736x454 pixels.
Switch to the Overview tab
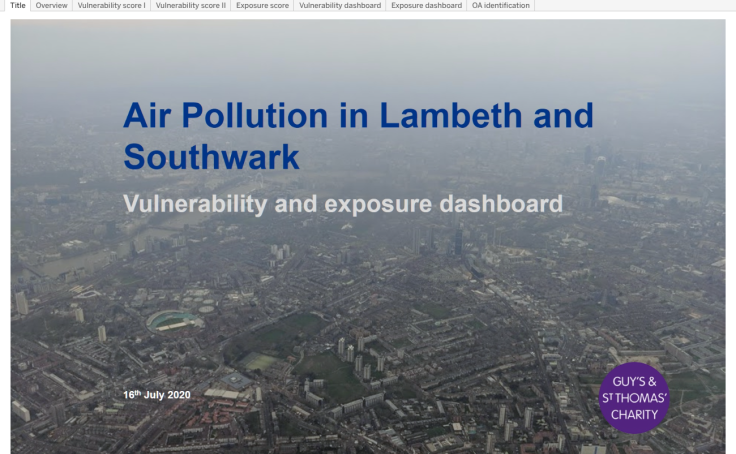[52, 6]
